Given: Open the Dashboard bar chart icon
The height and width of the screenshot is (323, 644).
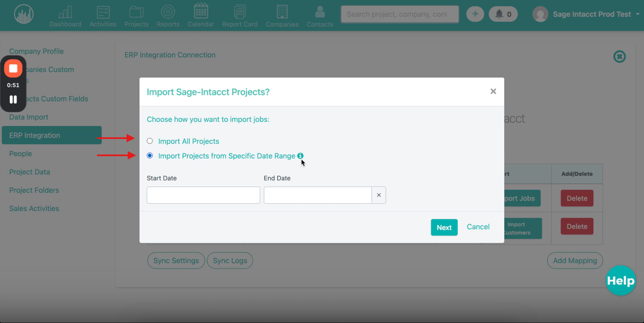Looking at the screenshot, I should pyautogui.click(x=65, y=12).
